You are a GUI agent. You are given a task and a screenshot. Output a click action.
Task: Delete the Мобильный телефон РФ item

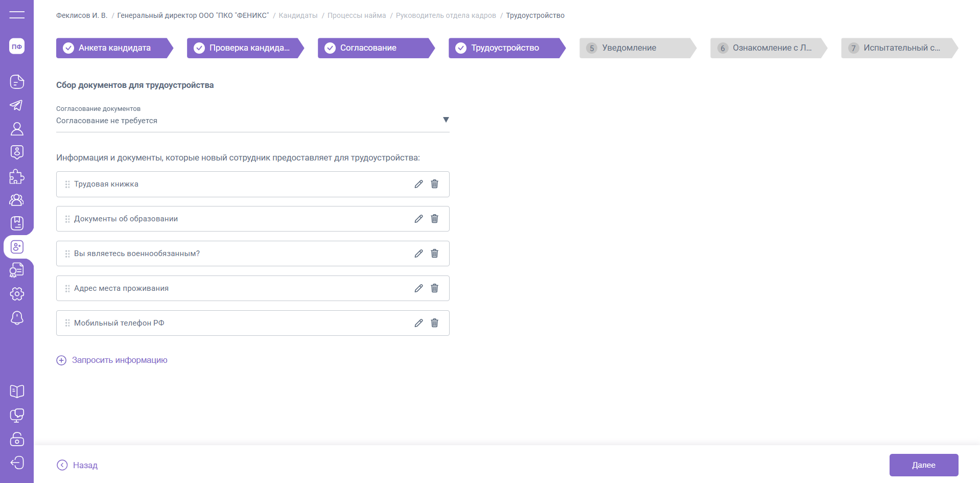point(434,323)
